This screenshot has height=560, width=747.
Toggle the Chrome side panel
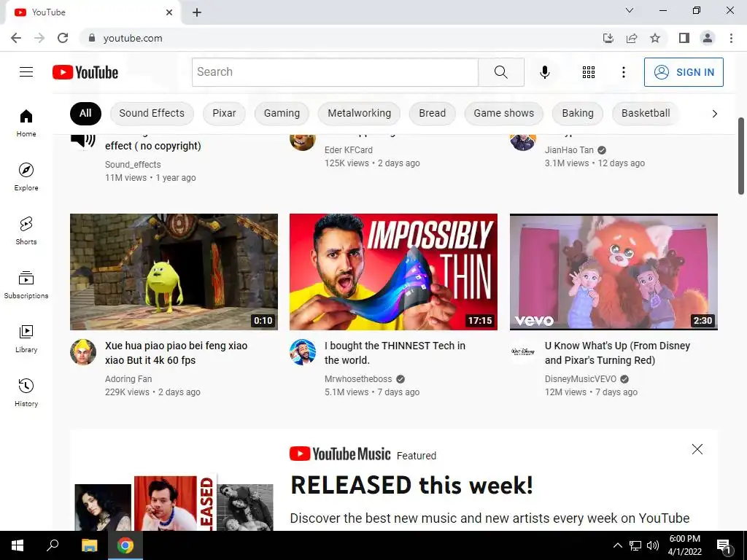[x=684, y=38]
